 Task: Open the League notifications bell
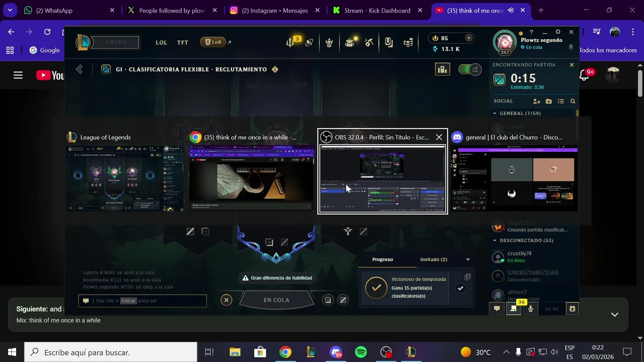tap(571, 47)
